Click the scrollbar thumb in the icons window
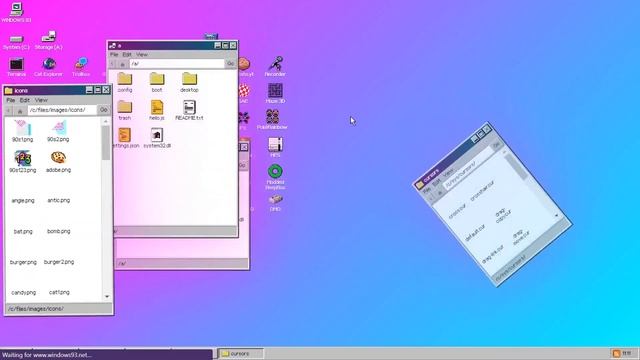The height and width of the screenshot is (360, 640). (x=106, y=143)
